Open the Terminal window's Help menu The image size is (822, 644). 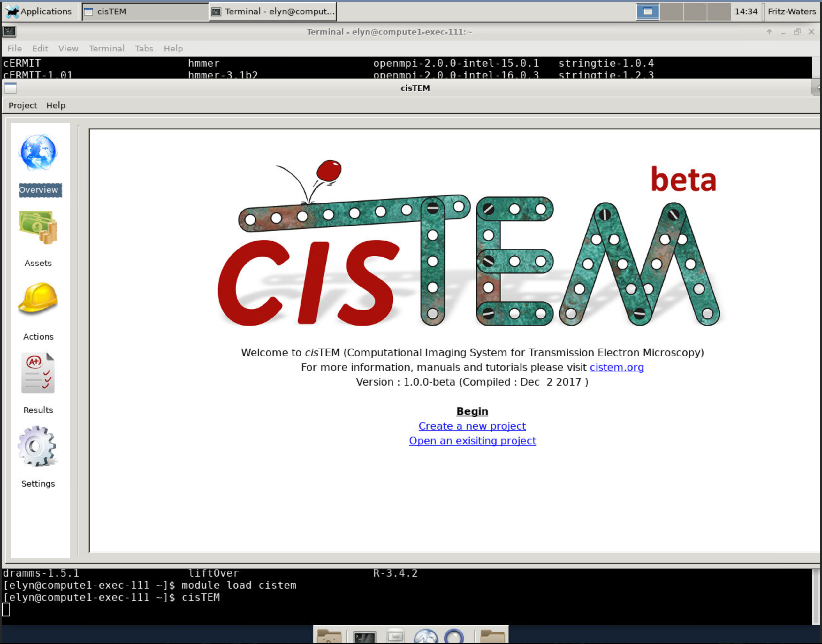coord(173,49)
